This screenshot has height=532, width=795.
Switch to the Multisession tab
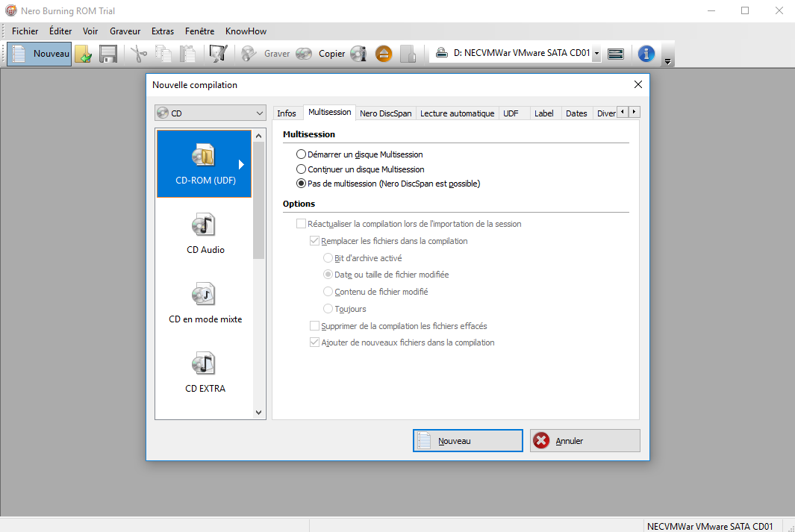329,112
